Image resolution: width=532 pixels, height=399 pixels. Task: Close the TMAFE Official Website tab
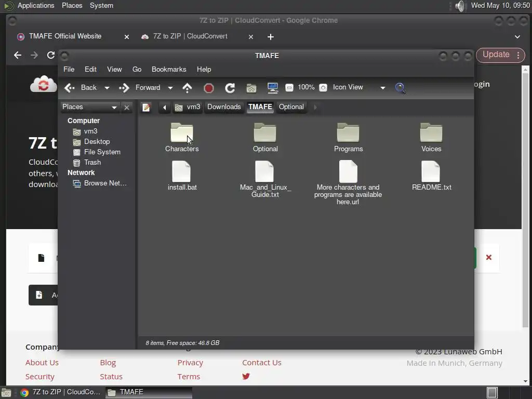click(127, 37)
